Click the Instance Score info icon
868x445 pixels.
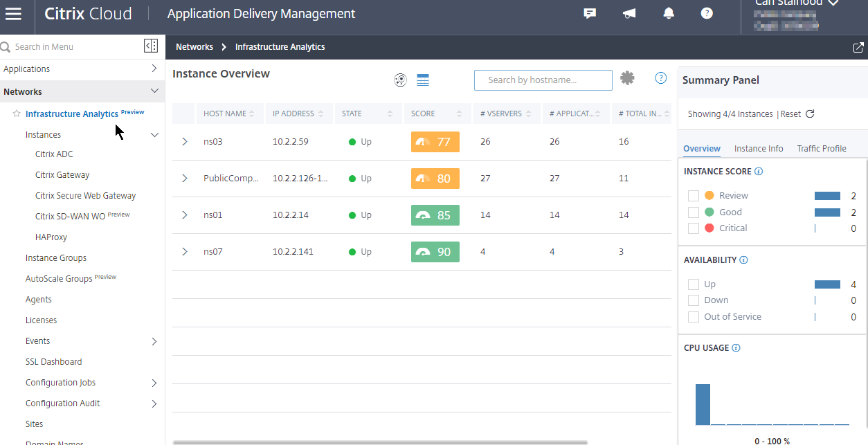(759, 172)
